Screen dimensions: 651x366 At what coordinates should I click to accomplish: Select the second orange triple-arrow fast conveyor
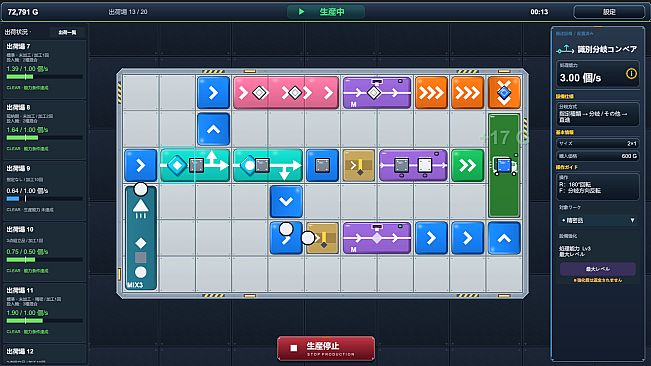click(x=468, y=93)
